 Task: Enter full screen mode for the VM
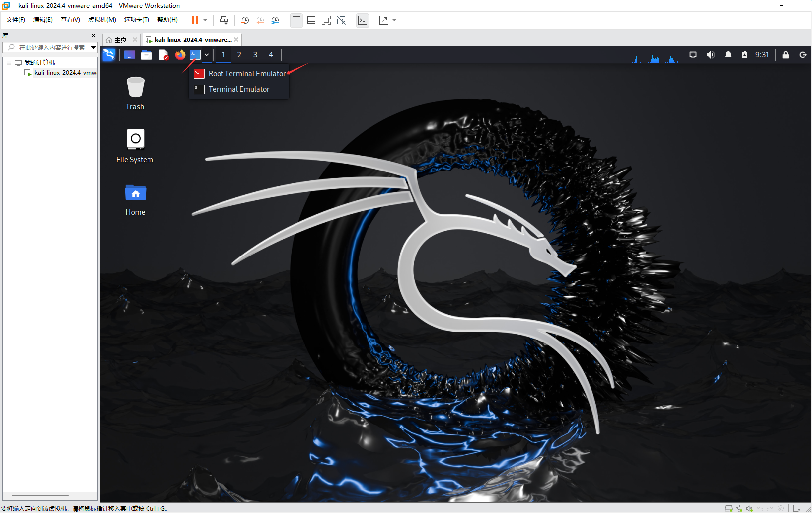point(326,20)
